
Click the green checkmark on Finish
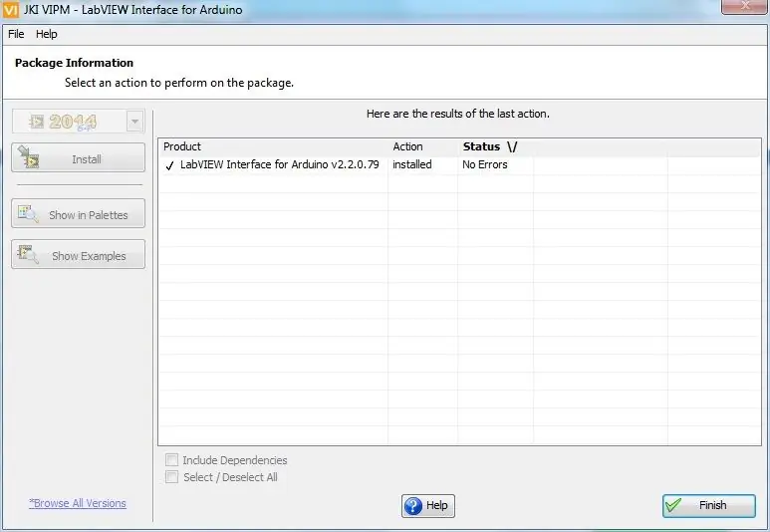point(673,505)
